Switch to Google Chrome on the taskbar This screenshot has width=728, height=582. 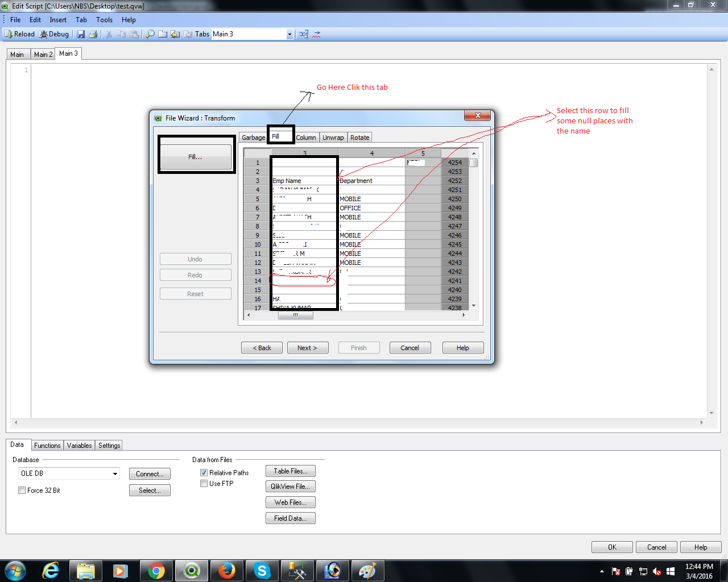click(x=156, y=571)
